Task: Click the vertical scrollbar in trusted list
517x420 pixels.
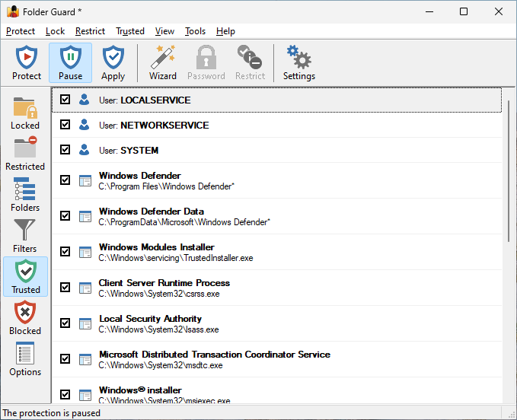Action: (509, 171)
